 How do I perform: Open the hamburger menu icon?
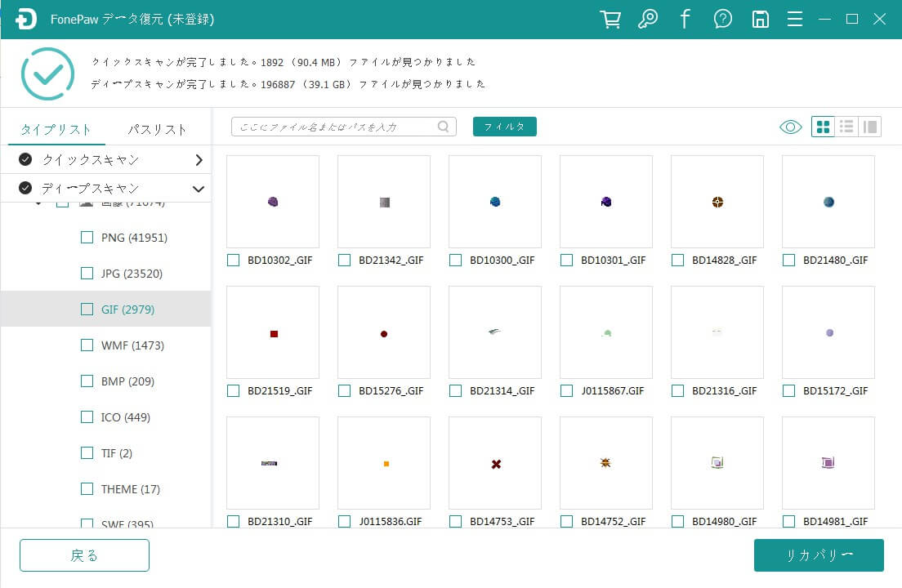pyautogui.click(x=795, y=19)
